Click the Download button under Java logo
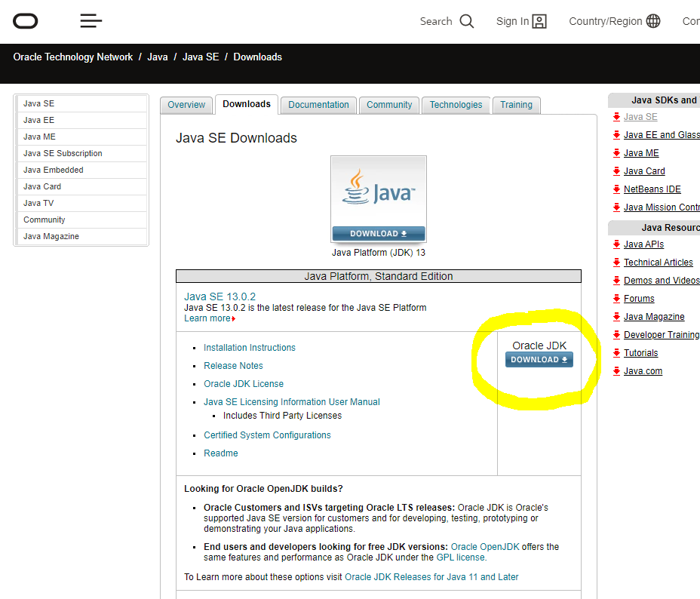The height and width of the screenshot is (599, 700). click(379, 233)
